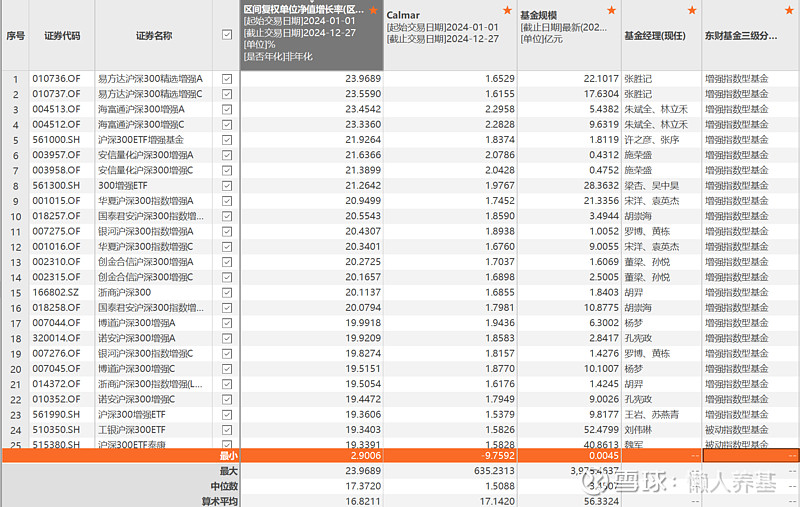Select security code 004513.OF
This screenshot has width=800, height=507.
click(x=56, y=109)
